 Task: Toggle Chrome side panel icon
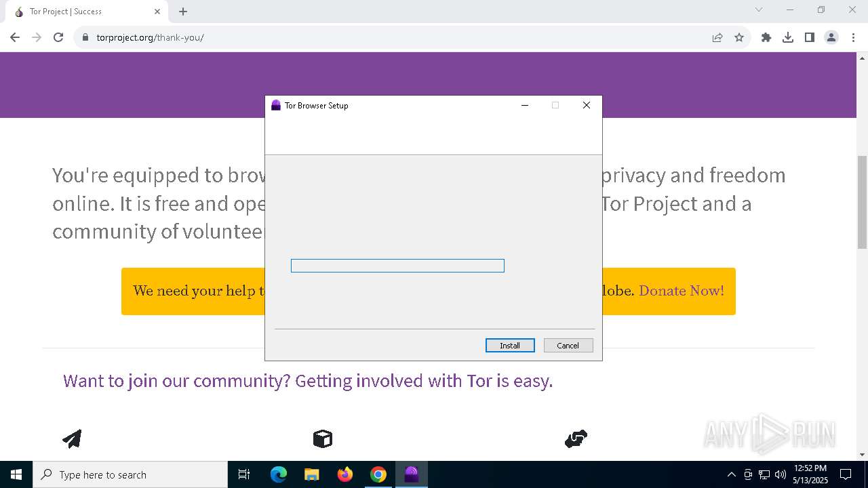click(x=810, y=37)
